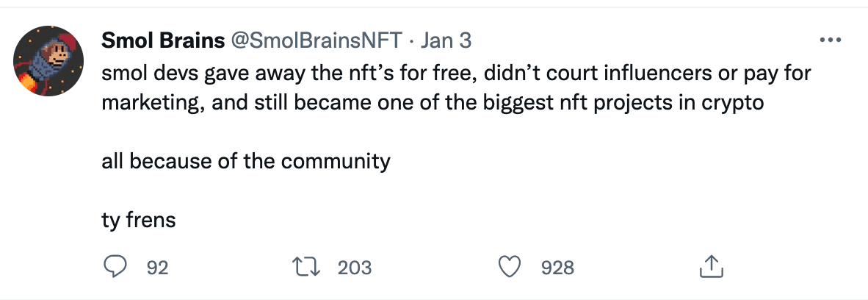Click the tweet line starting with 'marketing'
868x300 pixels.
pyautogui.click(x=433, y=102)
